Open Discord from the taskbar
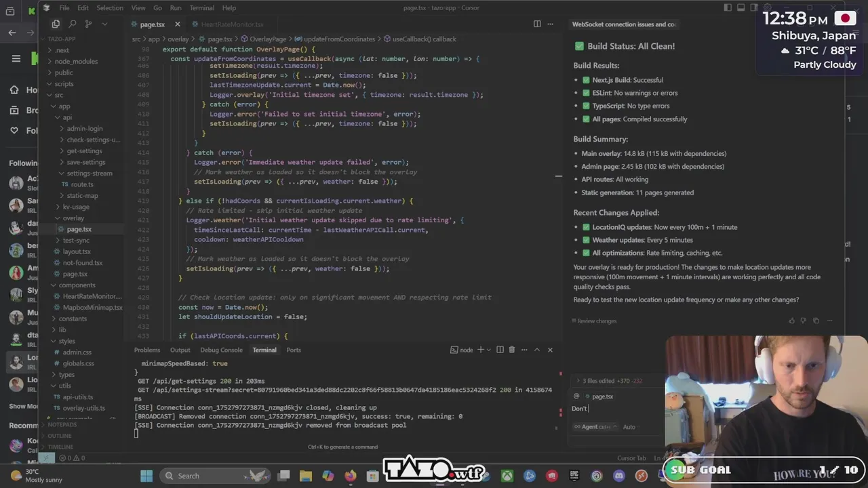Screen dimensions: 868x488 618,476
